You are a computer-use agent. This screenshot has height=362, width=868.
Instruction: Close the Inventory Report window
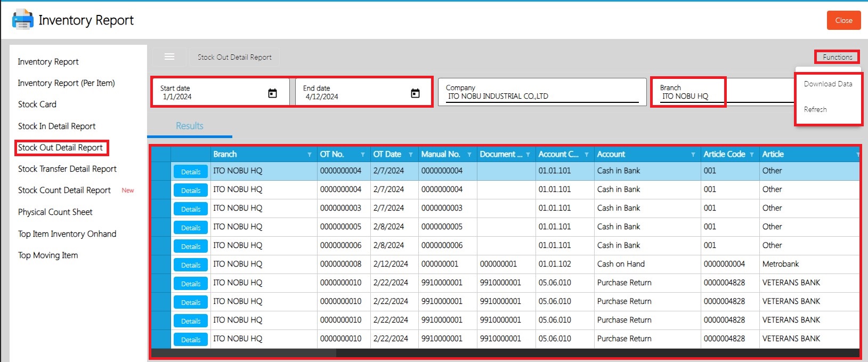coord(843,20)
